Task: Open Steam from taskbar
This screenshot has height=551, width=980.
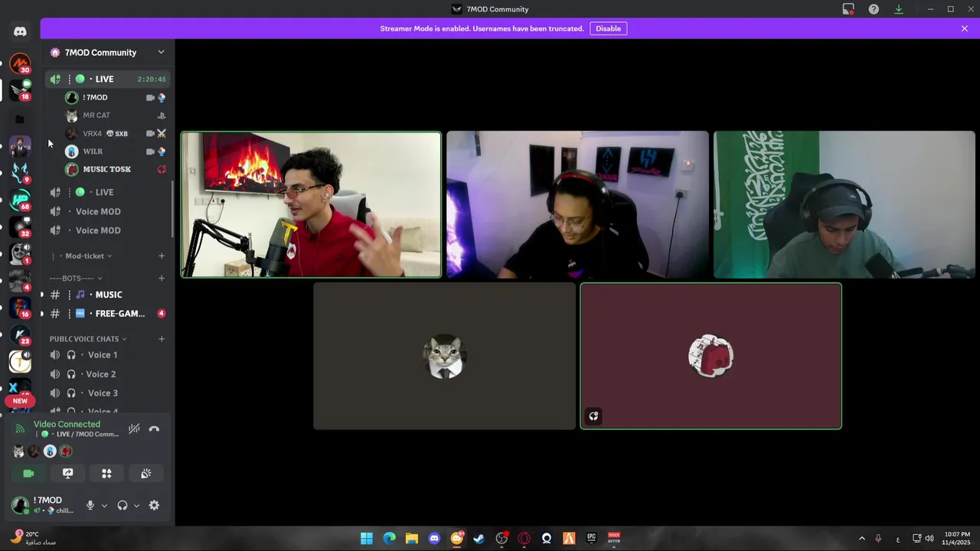Action: point(479,538)
